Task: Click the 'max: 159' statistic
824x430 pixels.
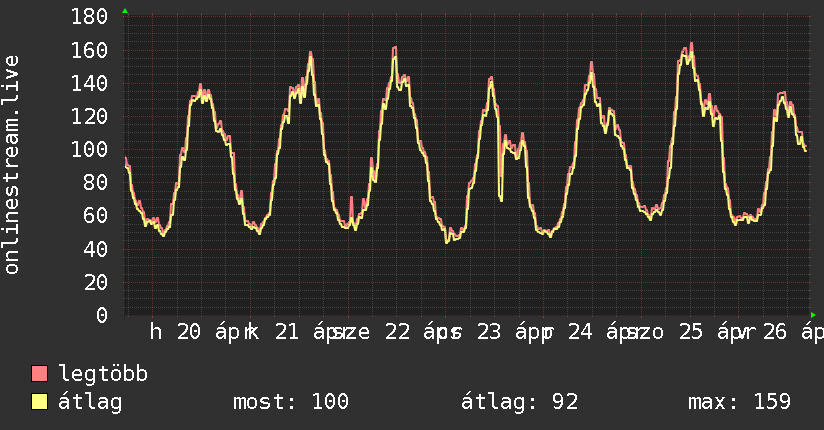Action: coord(739,403)
